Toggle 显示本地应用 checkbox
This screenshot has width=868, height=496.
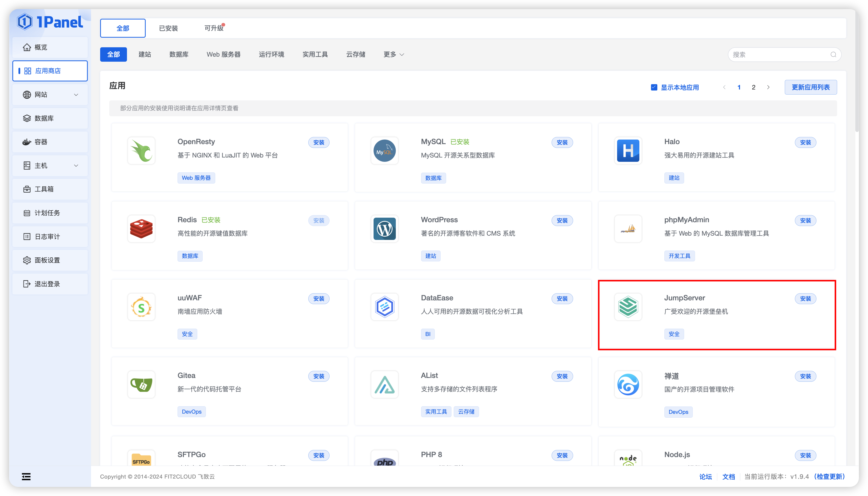(654, 87)
